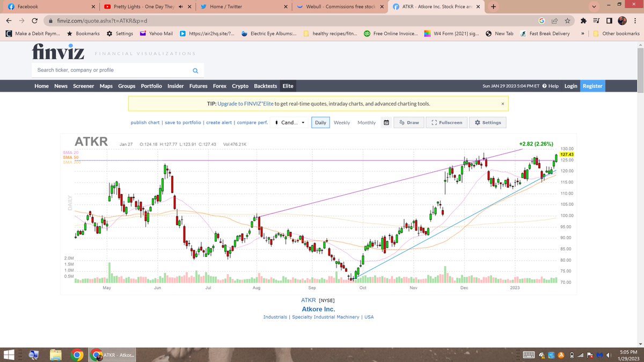Click the publish chart link
644x362 pixels.
(145, 123)
